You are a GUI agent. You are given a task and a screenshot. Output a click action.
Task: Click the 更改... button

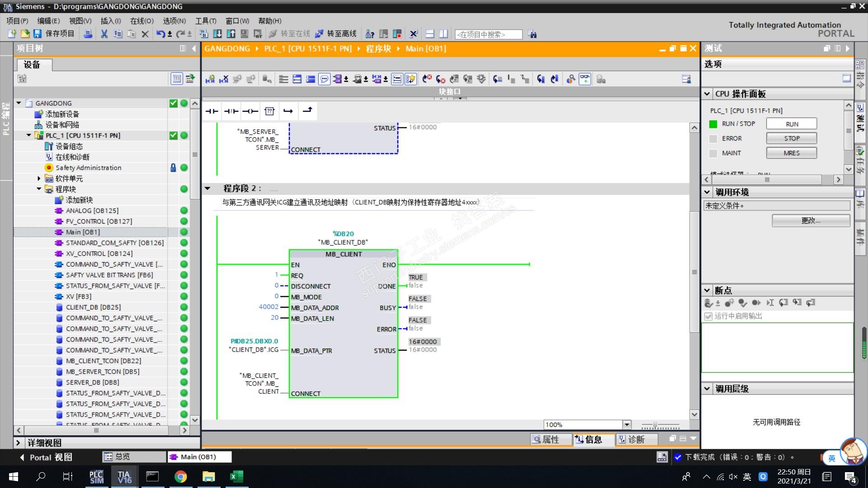pyautogui.click(x=810, y=221)
